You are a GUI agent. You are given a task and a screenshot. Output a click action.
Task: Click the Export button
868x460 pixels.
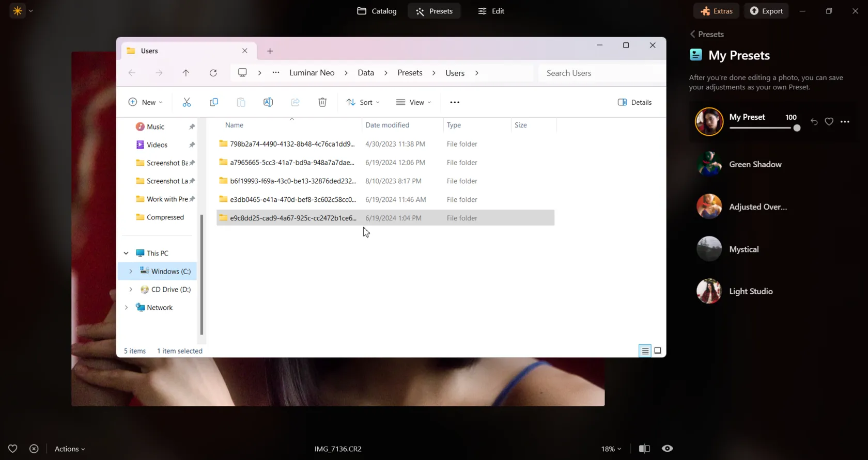(x=766, y=11)
